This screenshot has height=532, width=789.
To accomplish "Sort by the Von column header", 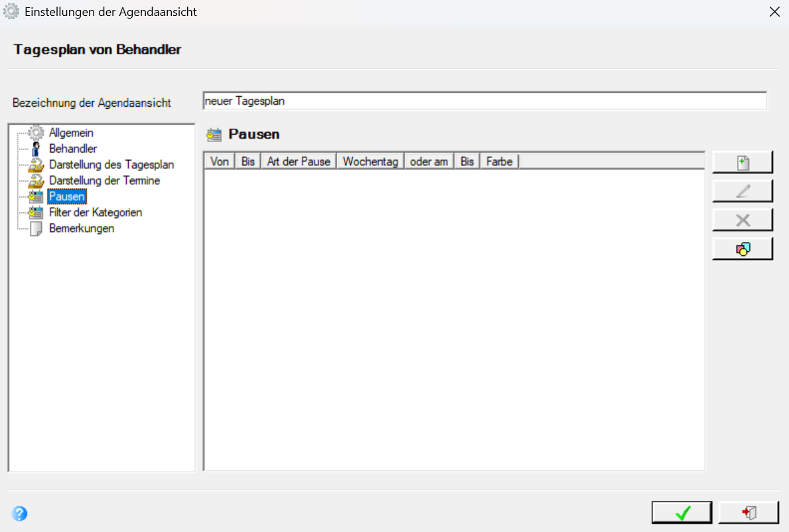I will [x=220, y=161].
